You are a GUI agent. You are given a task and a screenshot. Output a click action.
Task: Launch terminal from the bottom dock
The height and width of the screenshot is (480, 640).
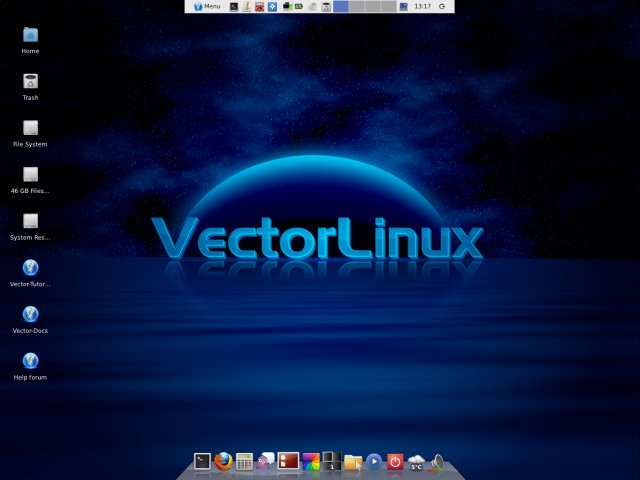click(202, 462)
